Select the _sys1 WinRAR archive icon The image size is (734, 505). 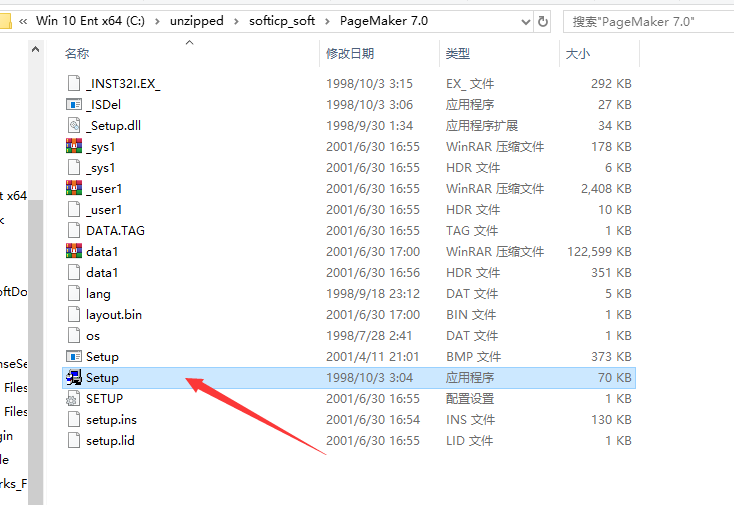(74, 146)
